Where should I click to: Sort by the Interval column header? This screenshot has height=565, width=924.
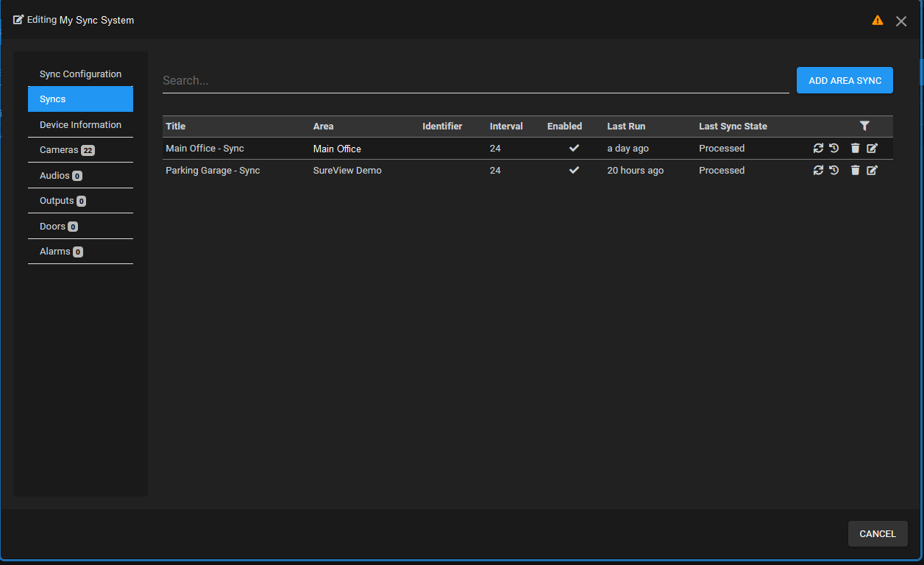coord(506,127)
